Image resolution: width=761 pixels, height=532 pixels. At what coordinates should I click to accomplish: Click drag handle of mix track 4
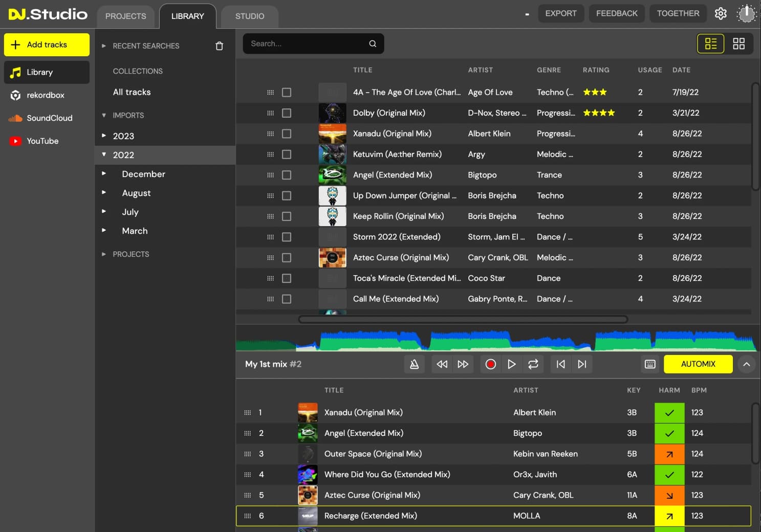coord(248,475)
